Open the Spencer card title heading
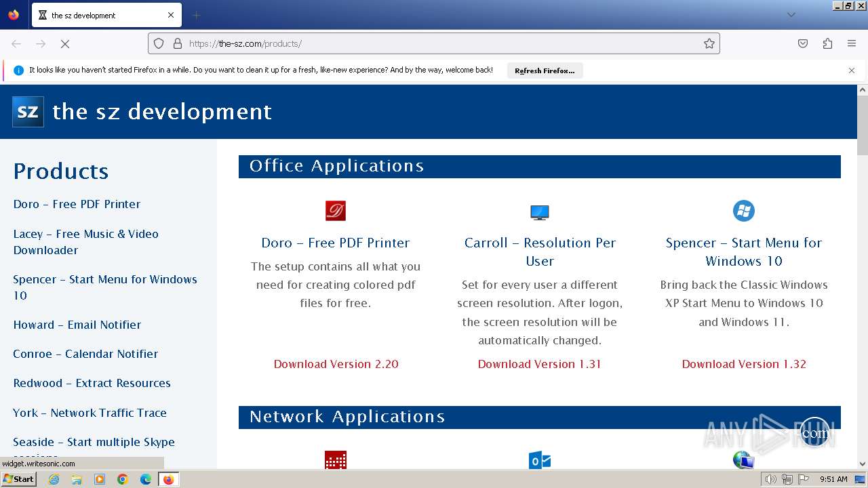The width and height of the screenshot is (868, 488). pos(744,251)
